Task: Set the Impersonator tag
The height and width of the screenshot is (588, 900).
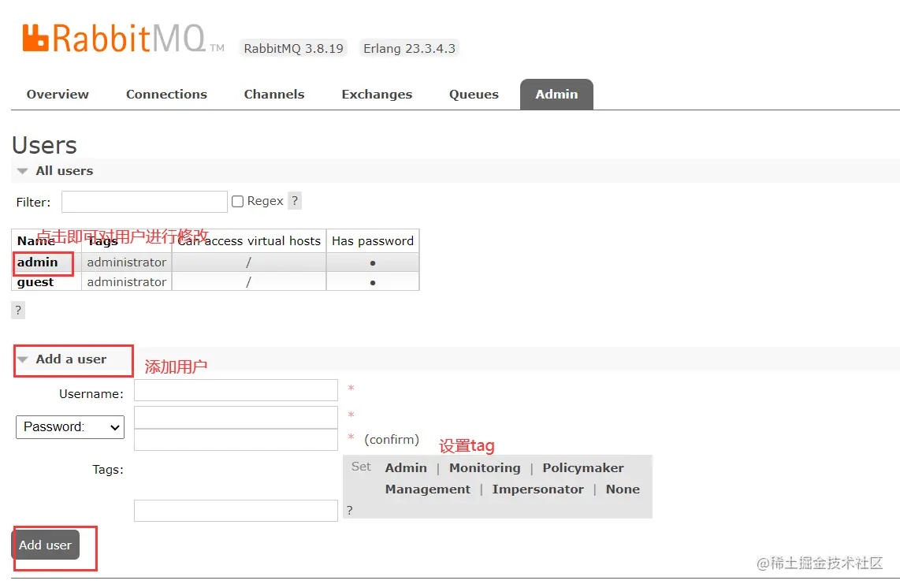Action: 537,489
